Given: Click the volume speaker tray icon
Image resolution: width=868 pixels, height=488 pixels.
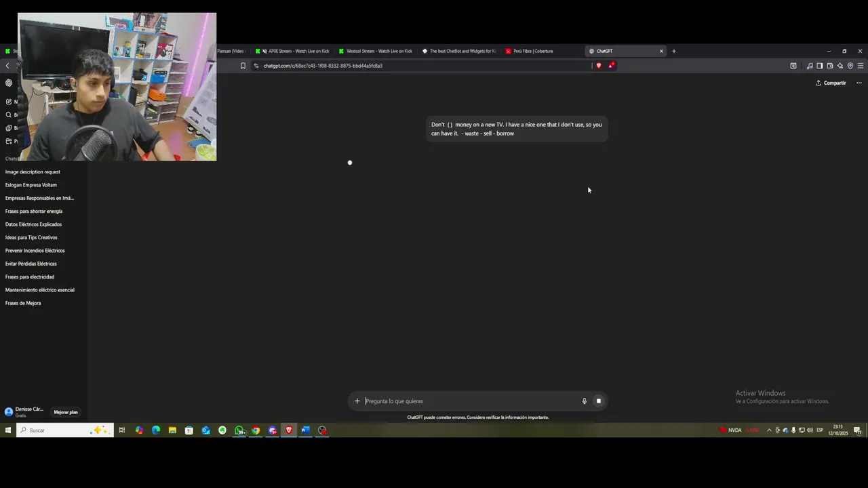Looking at the screenshot, I should click(x=810, y=430).
